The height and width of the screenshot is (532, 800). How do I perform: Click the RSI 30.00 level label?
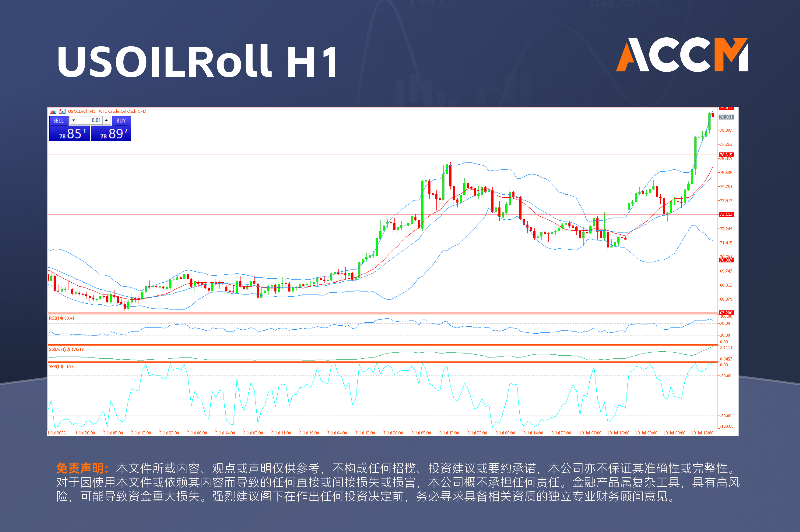point(725,335)
